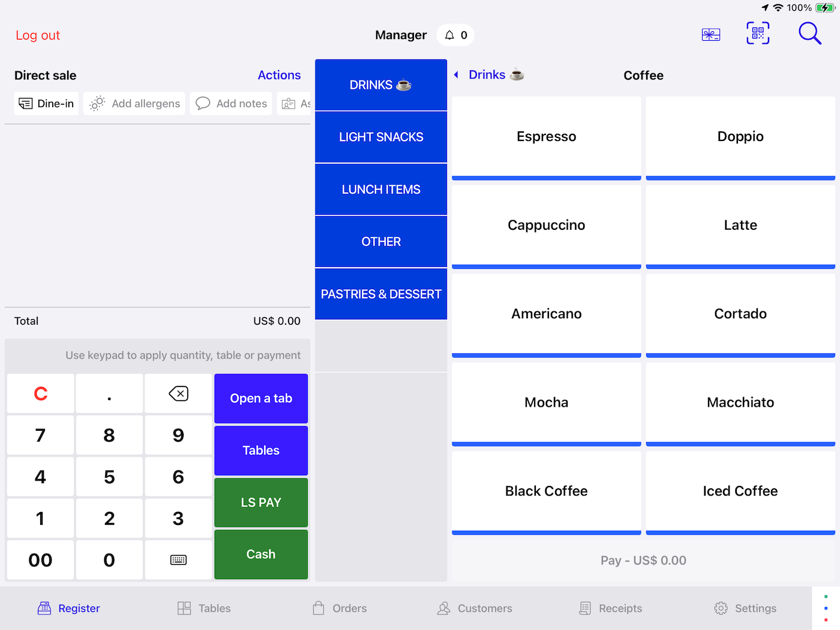
Task: Tap the notification bell counter
Action: pos(455,35)
